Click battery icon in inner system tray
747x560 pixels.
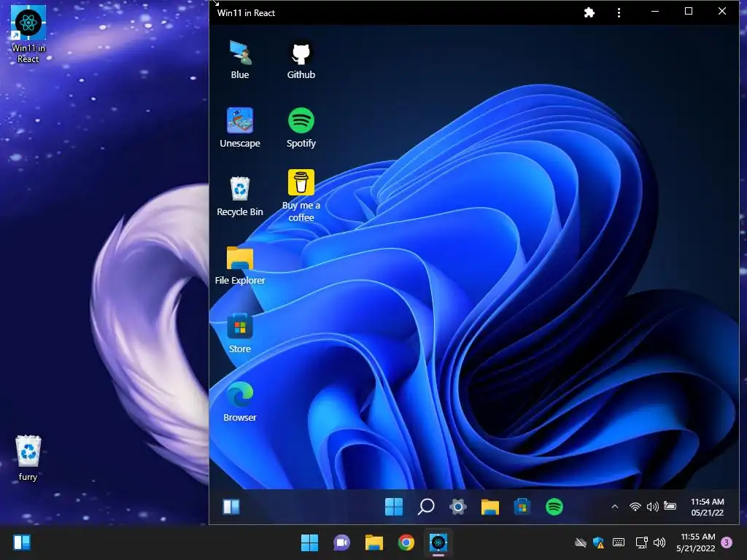coord(670,506)
